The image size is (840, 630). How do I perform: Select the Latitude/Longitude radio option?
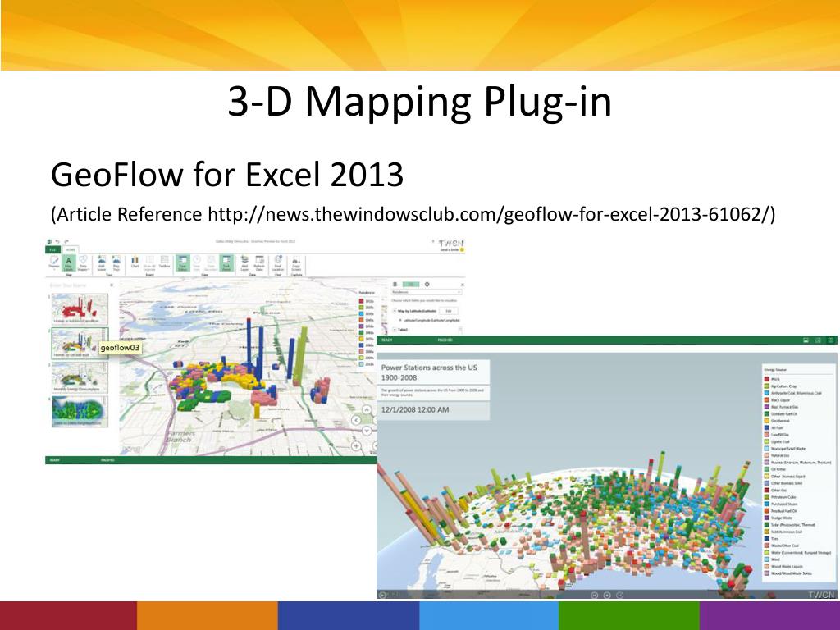400,321
